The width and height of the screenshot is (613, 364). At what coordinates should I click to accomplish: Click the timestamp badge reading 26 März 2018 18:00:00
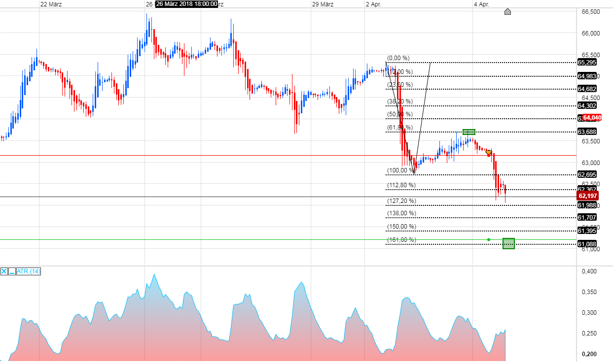click(186, 4)
